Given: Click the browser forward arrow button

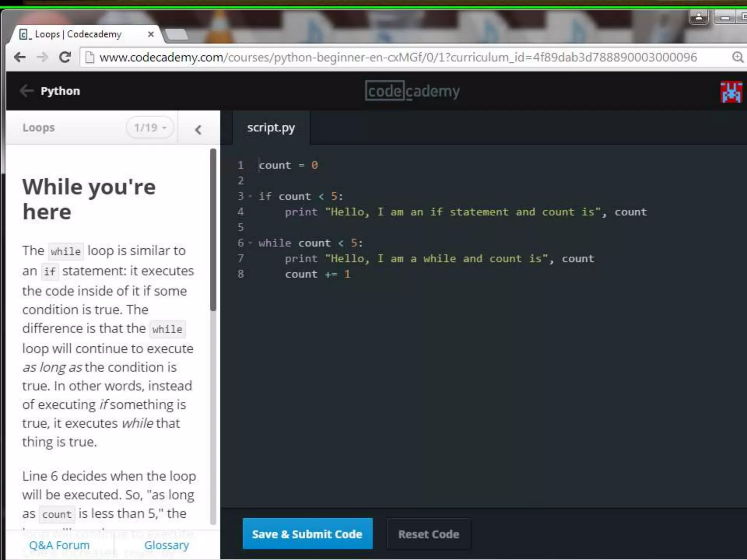Looking at the screenshot, I should click(42, 57).
